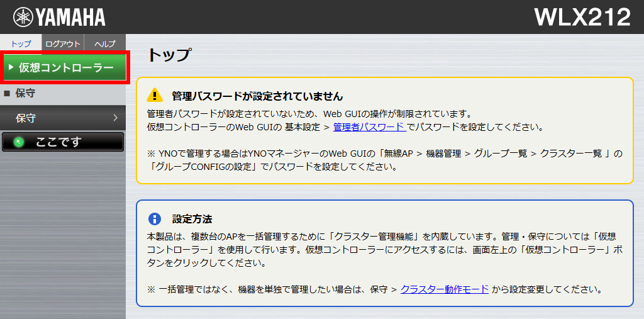Image resolution: width=644 pixels, height=319 pixels.
Task: Click the 管理パスワードが設定されていません warning title
Action: [257, 96]
